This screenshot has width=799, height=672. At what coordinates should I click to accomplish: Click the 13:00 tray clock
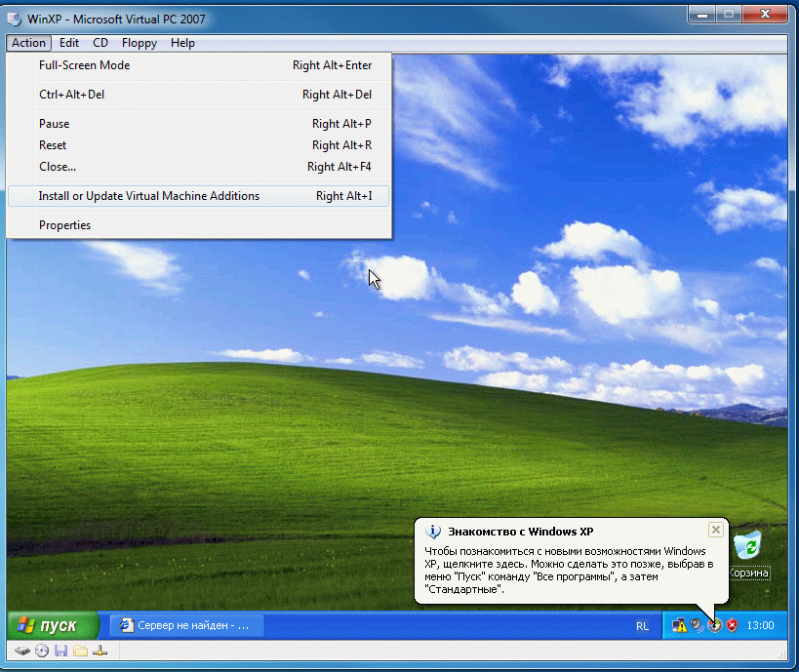(760, 625)
